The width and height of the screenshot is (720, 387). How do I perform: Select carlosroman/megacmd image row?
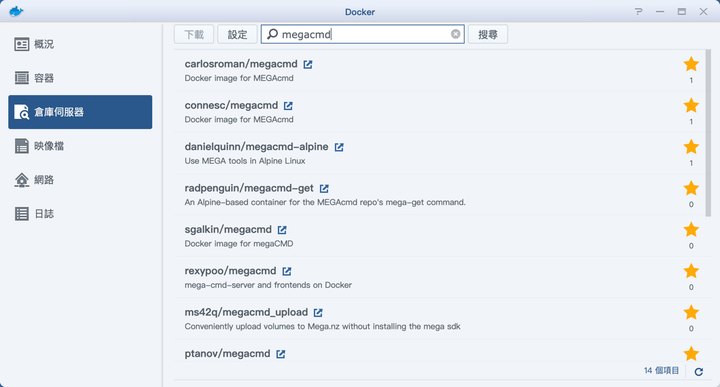[439, 70]
